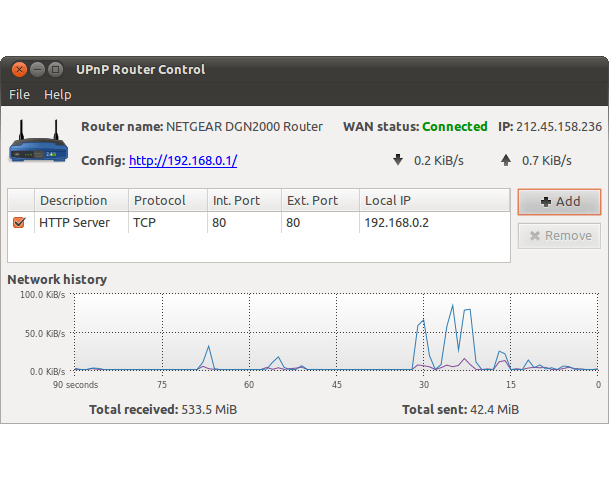Sort table by Description column header
This screenshot has height=480, width=609.
pyautogui.click(x=81, y=200)
